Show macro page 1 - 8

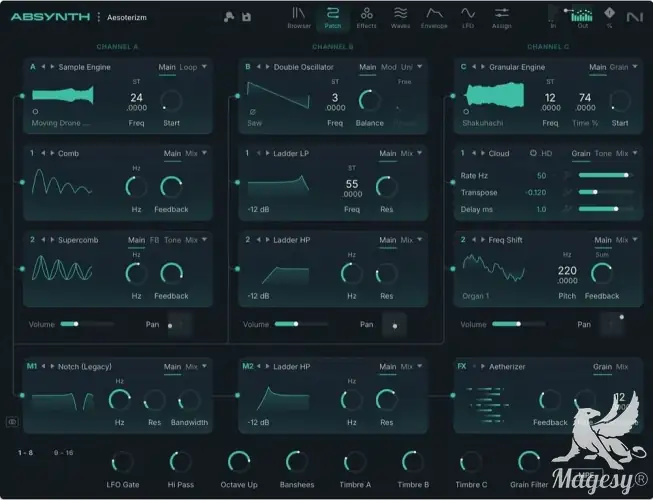click(x=25, y=453)
